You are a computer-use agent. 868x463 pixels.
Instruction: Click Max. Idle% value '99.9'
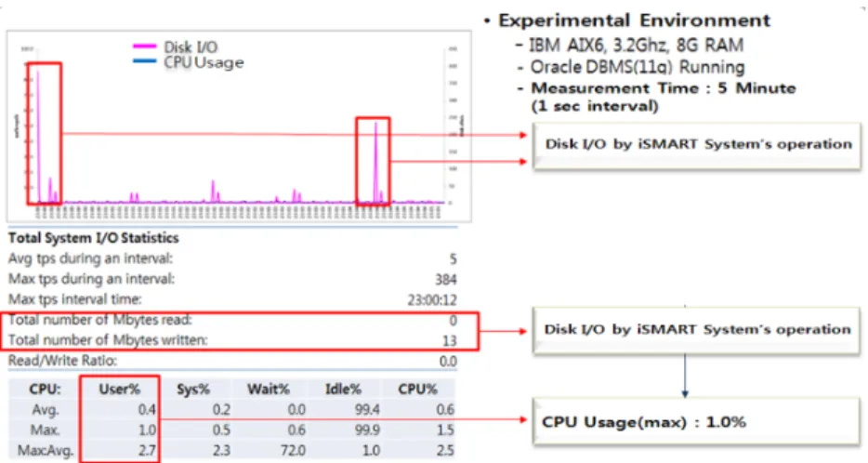coord(368,430)
